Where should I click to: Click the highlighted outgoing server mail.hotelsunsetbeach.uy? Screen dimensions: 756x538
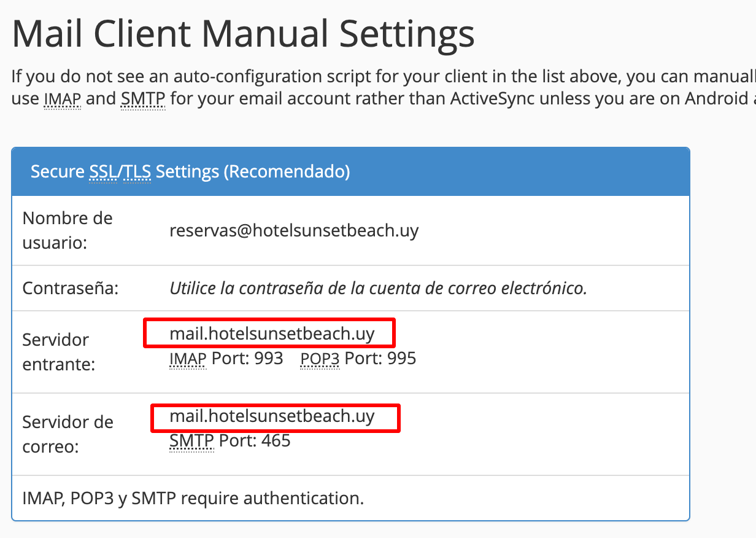(x=274, y=417)
